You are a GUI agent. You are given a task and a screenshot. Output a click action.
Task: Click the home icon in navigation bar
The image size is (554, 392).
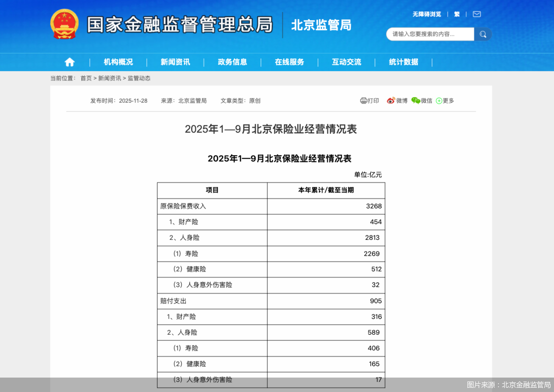pos(69,62)
